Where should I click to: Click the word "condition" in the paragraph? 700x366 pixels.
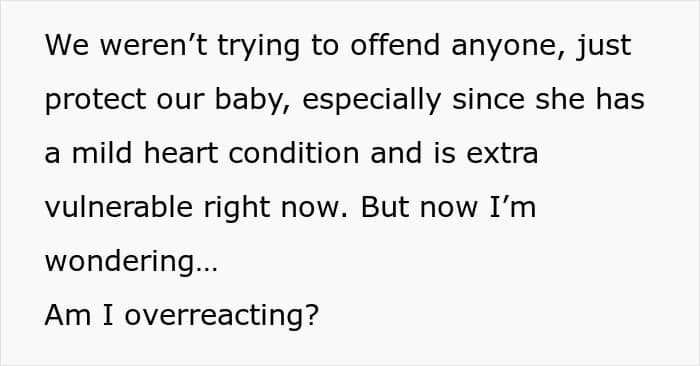294,153
